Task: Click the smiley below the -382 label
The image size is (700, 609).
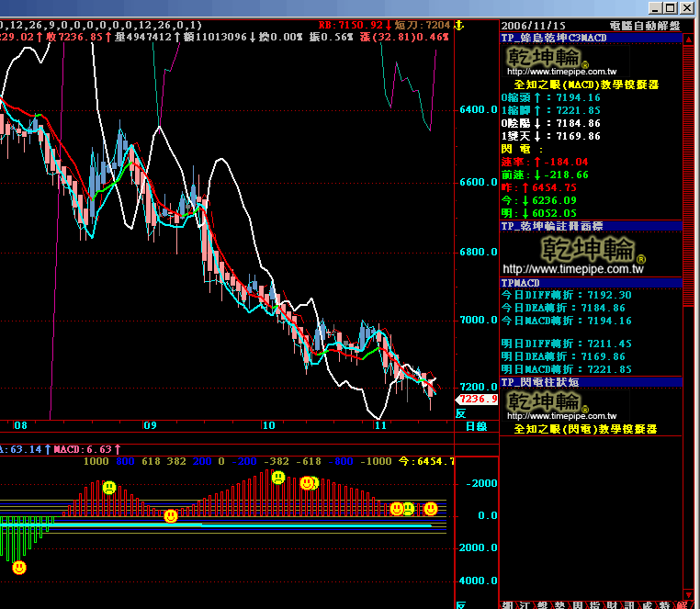Action: coord(277,477)
